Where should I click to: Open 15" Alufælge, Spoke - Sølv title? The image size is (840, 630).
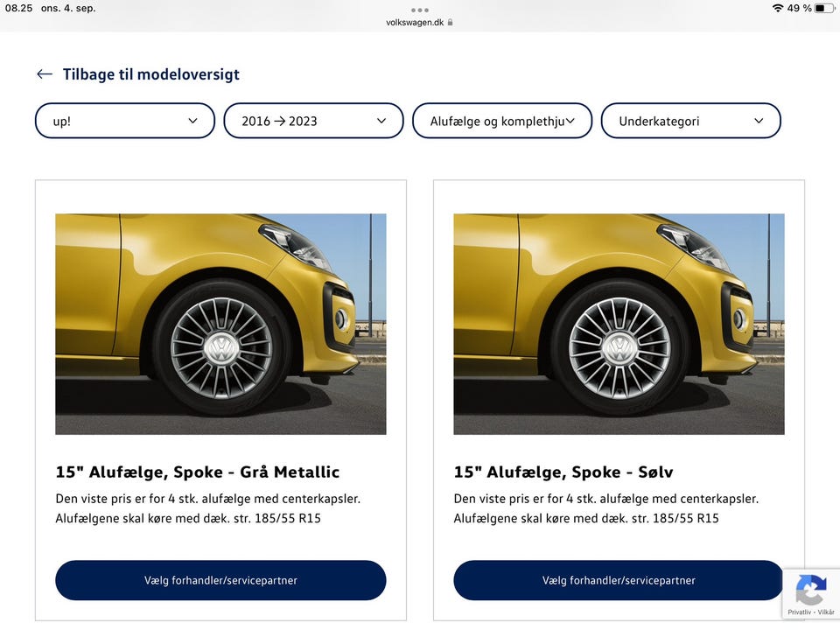tap(563, 472)
